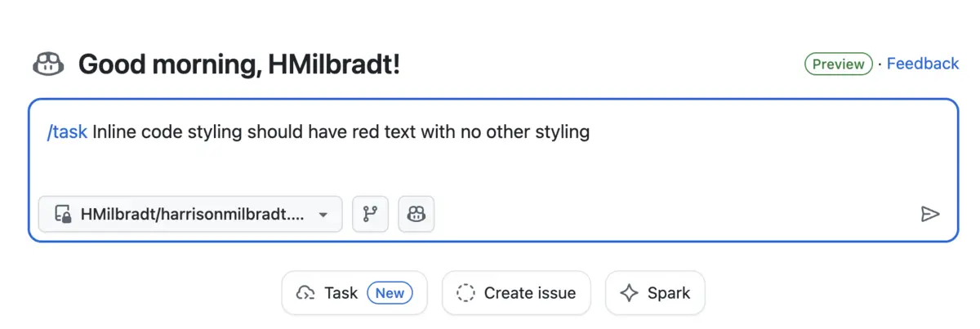Viewport: 980px width, 329px height.
Task: Click the cloud icon on Task button
Action: pyautogui.click(x=306, y=293)
